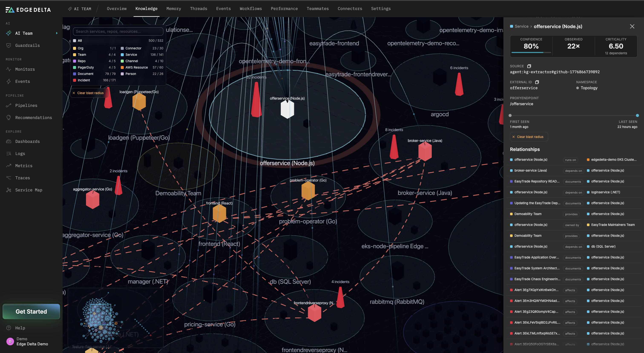Image resolution: width=644 pixels, height=353 pixels.
Task: Click the Service breadcrumb in details panel
Action: 522,26
